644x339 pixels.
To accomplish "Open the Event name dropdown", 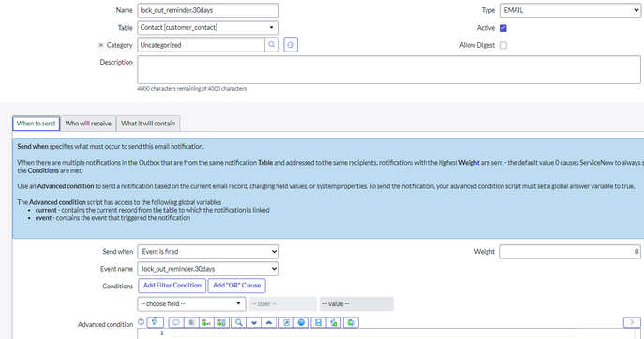I will click(208, 269).
